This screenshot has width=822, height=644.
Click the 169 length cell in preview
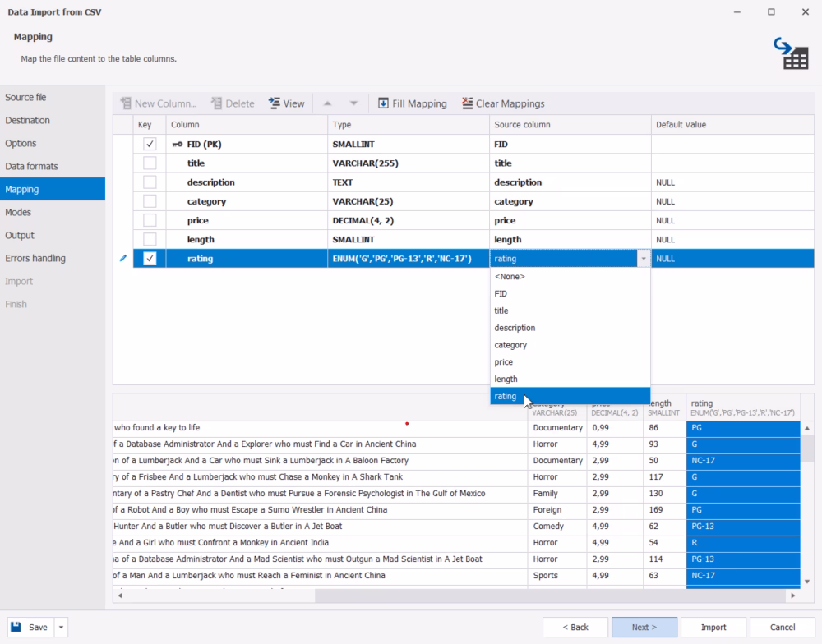pyautogui.click(x=665, y=509)
